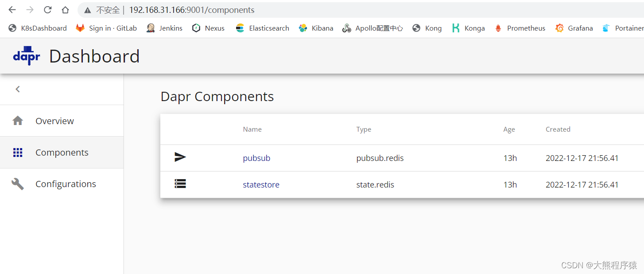Open the statestore component details link
The image size is (644, 274).
pos(261,184)
